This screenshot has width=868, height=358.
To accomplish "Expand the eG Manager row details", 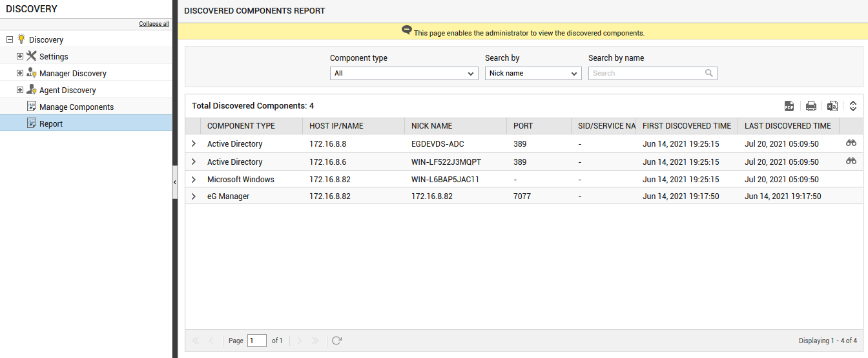I will [193, 196].
